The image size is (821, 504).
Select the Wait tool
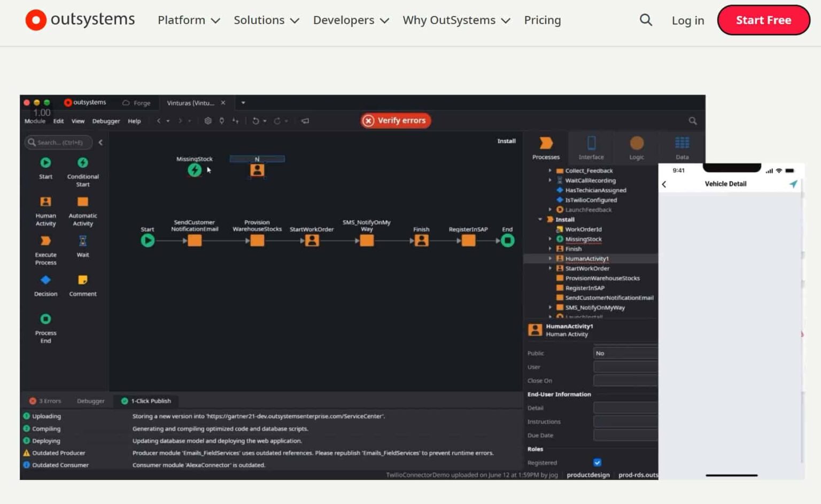pos(82,244)
